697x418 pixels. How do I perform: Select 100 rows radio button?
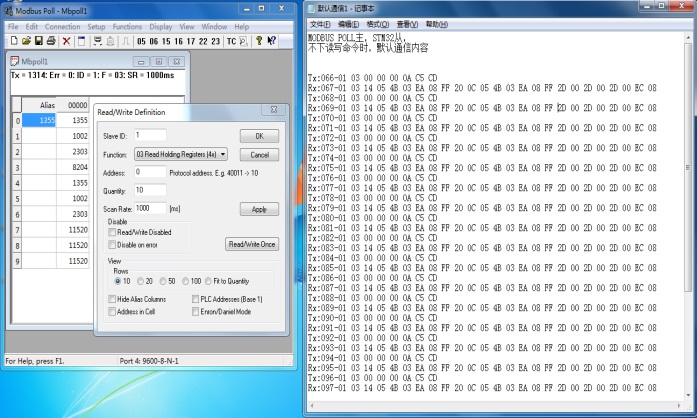point(185,281)
